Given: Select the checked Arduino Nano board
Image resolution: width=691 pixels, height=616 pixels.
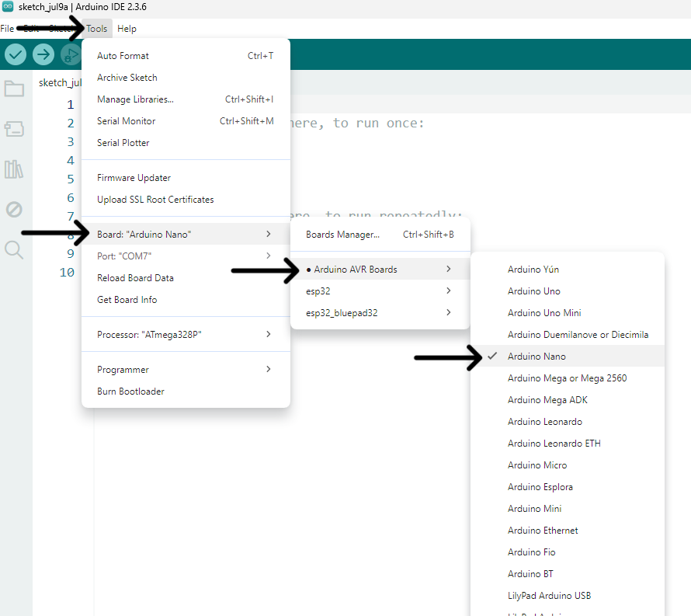Looking at the screenshot, I should 568,357.
